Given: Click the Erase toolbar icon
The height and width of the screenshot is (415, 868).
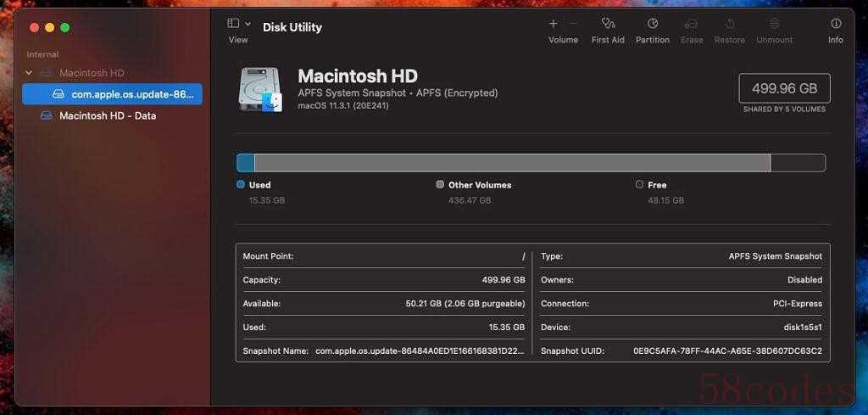Looking at the screenshot, I should (692, 24).
